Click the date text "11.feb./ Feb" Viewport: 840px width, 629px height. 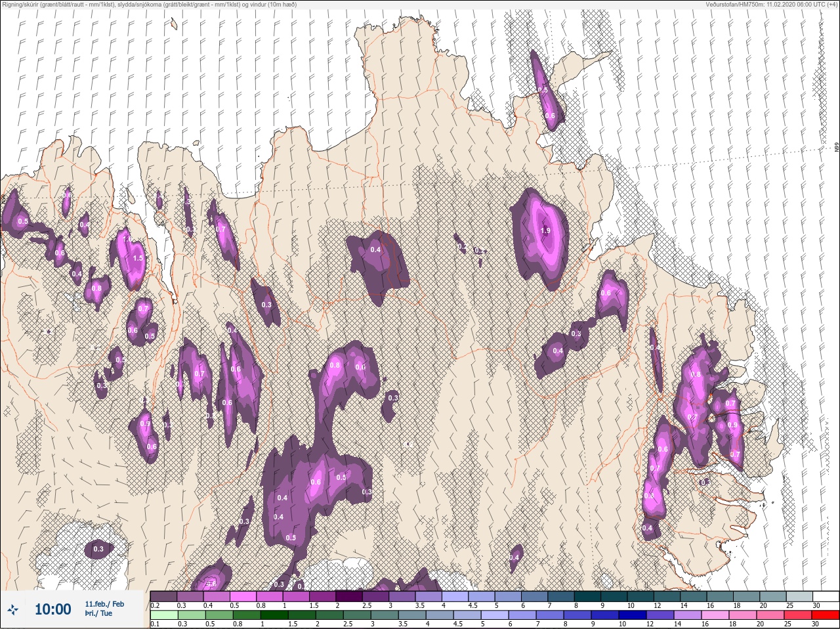pos(104,603)
